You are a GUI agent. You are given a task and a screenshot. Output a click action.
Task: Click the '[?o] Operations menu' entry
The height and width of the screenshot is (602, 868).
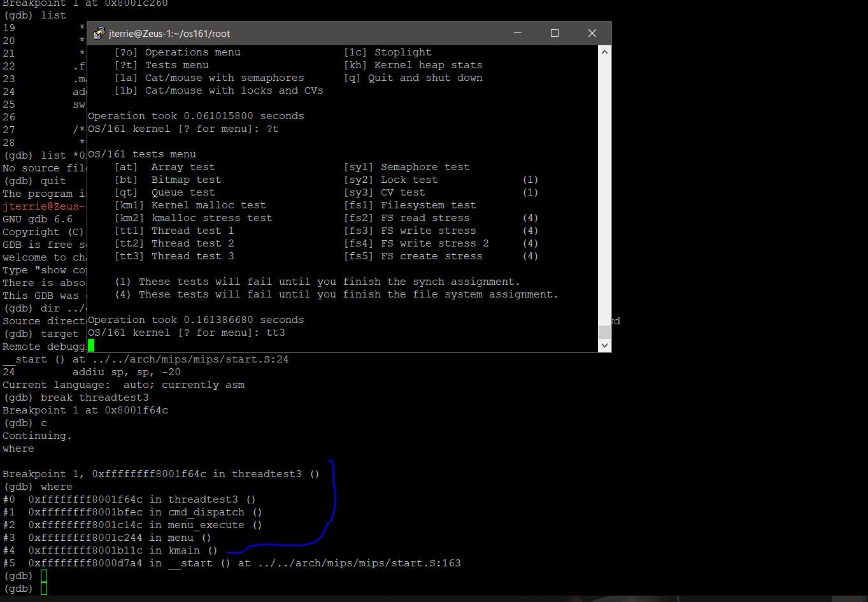(x=178, y=52)
